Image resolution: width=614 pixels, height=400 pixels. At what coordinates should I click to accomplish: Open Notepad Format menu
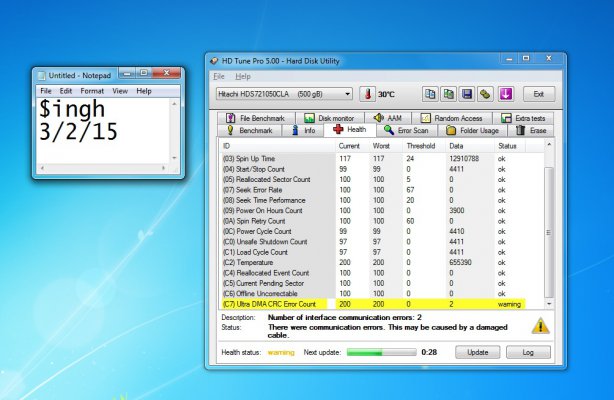coord(92,91)
